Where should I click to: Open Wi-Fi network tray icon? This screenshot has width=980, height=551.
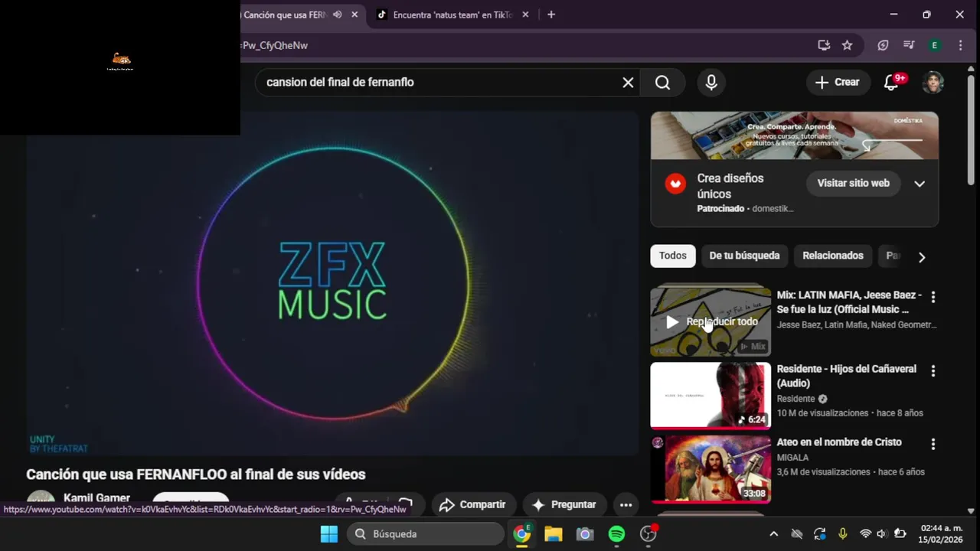(x=865, y=533)
